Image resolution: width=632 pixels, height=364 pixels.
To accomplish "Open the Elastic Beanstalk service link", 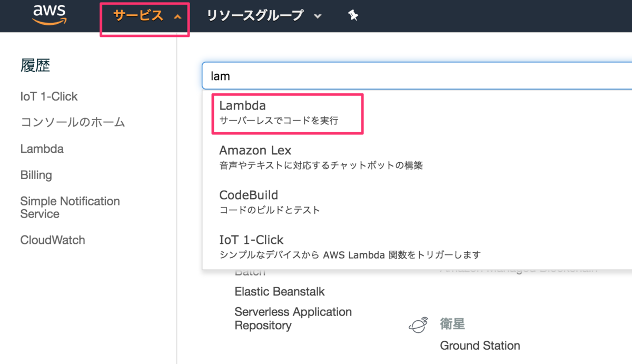I will 280,291.
